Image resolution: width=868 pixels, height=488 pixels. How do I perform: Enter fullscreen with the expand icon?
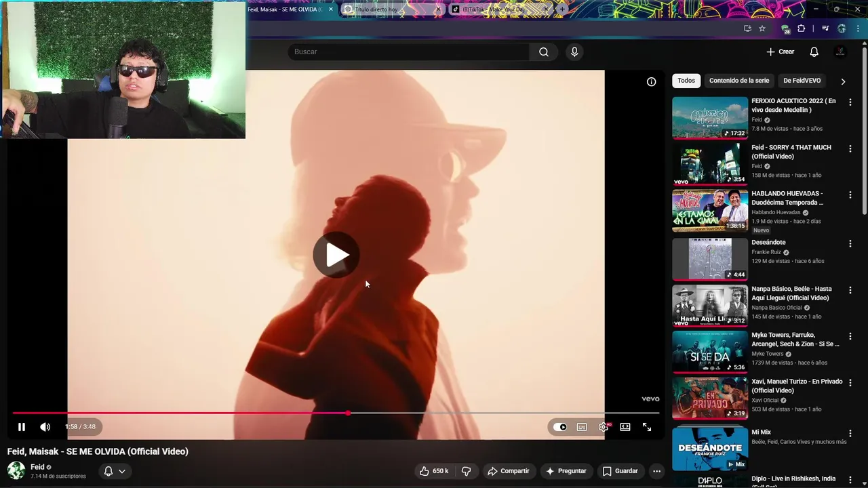647,427
